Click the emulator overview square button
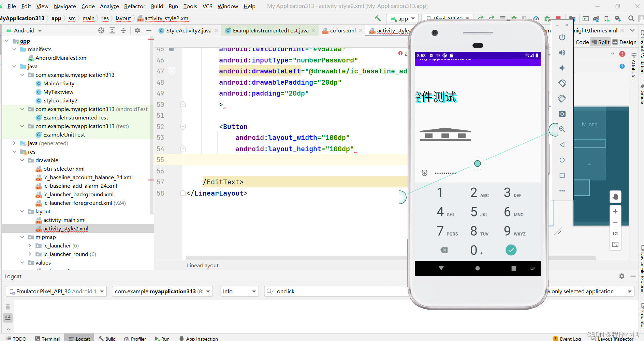This screenshot has height=341, width=644. click(562, 175)
